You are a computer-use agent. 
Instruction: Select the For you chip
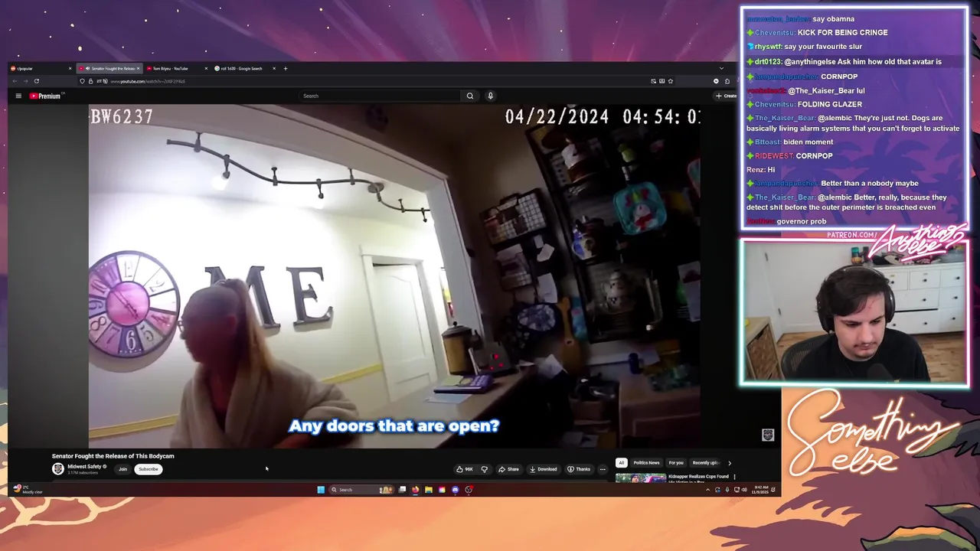coord(676,462)
